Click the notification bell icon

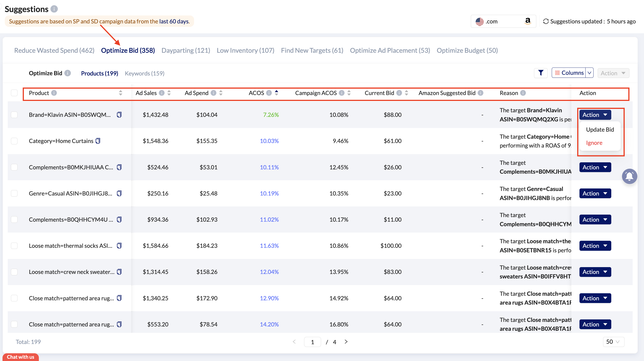click(x=629, y=176)
